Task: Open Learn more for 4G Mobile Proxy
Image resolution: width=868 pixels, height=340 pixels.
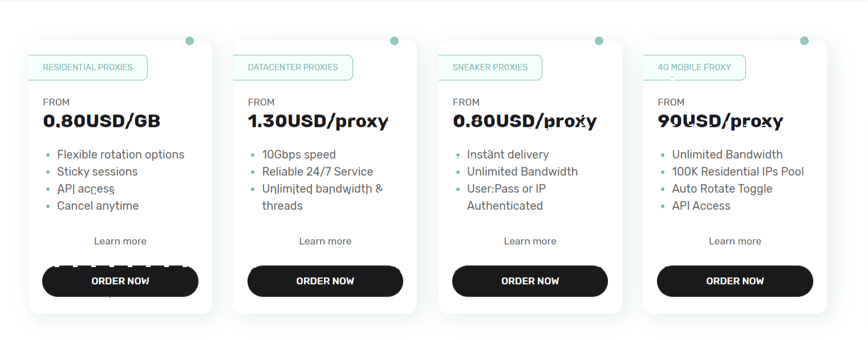Action: click(x=735, y=241)
